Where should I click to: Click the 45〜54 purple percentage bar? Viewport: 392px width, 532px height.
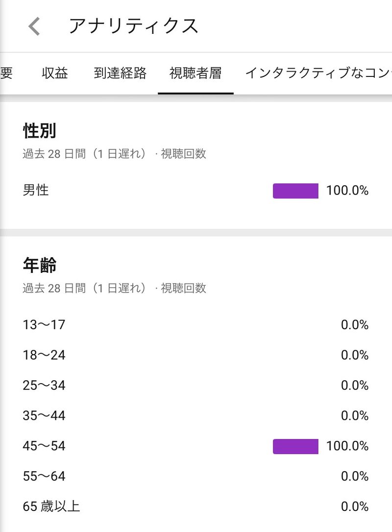click(x=295, y=446)
